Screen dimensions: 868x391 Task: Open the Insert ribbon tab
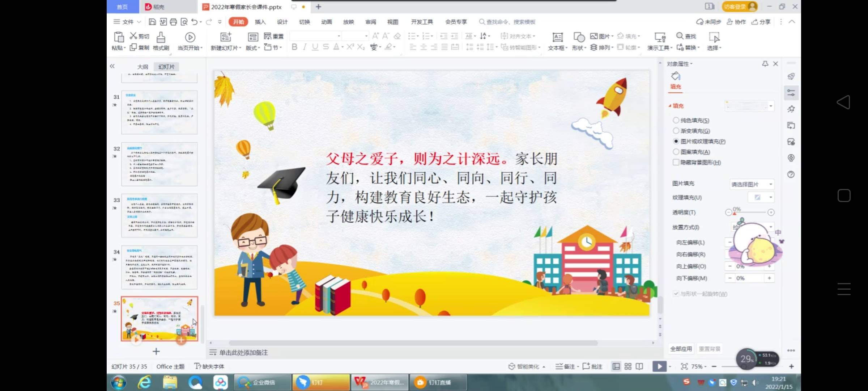[x=260, y=22]
